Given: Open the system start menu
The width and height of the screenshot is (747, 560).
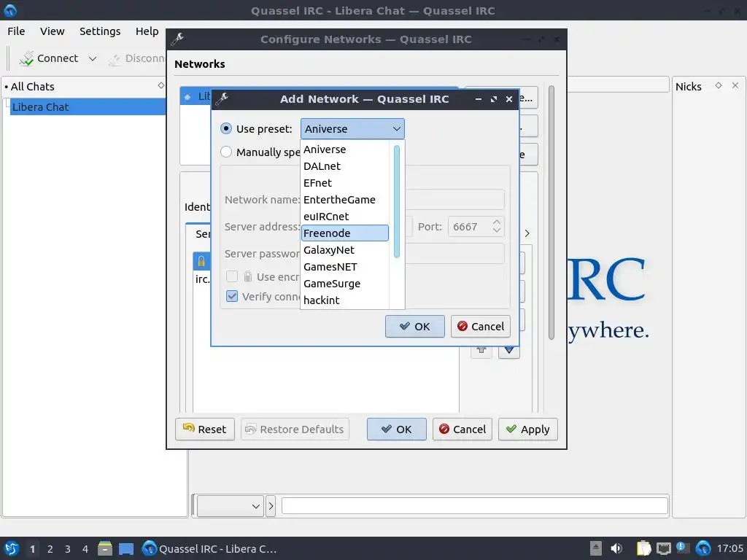Looking at the screenshot, I should click(x=12, y=548).
